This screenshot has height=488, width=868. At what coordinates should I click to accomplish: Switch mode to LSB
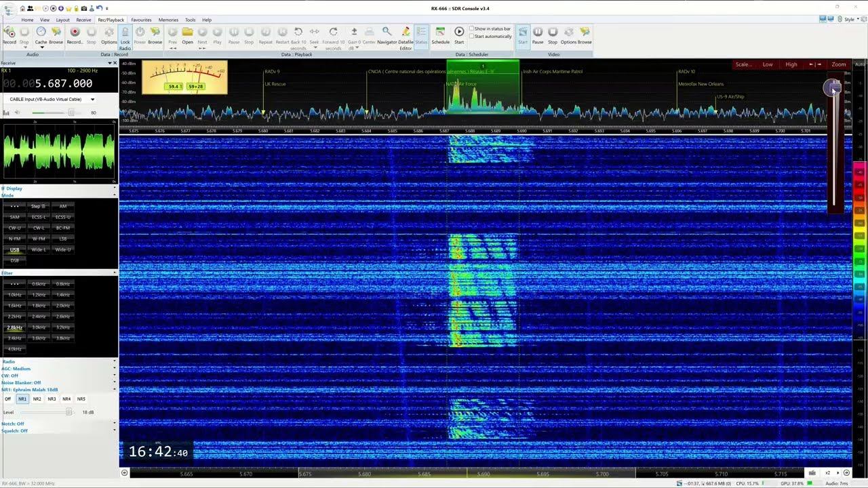pos(63,239)
